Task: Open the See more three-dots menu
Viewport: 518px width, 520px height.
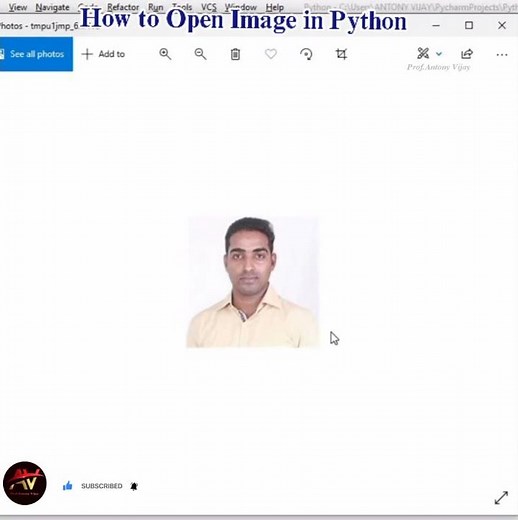Action: [x=502, y=55]
